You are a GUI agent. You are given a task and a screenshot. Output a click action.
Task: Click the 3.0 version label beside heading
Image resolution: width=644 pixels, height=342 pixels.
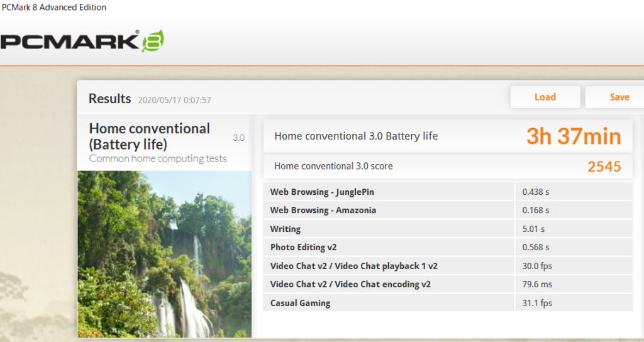point(238,138)
